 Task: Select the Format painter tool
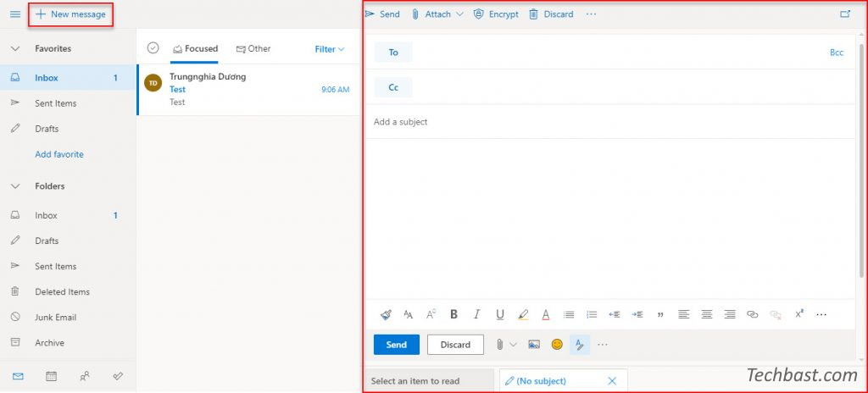tap(387, 314)
